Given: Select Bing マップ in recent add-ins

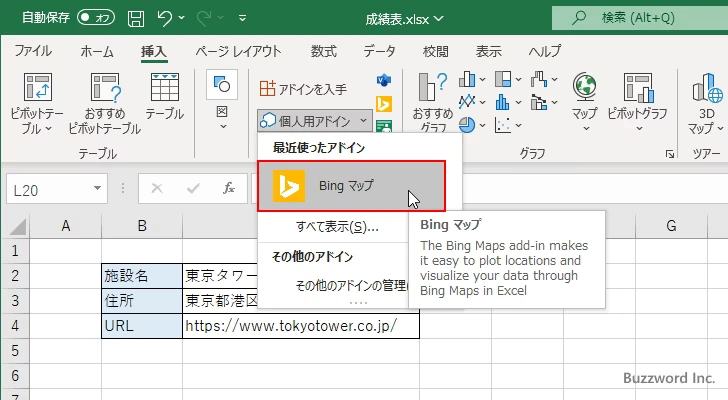Looking at the screenshot, I should [x=351, y=186].
